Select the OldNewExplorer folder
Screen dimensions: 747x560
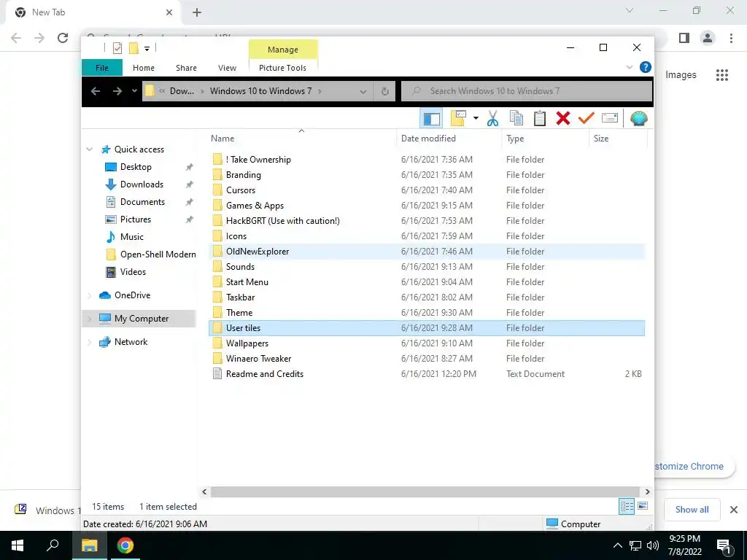pyautogui.click(x=426, y=252)
